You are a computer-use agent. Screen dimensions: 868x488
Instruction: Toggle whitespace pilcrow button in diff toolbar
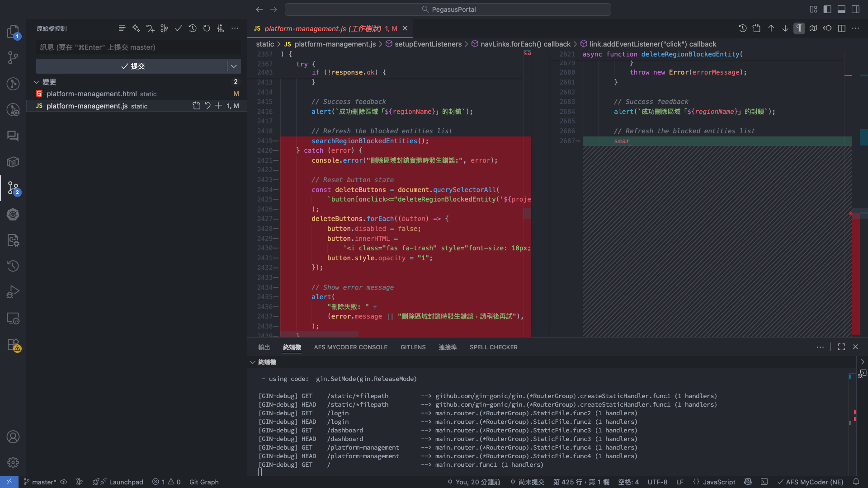click(x=799, y=28)
